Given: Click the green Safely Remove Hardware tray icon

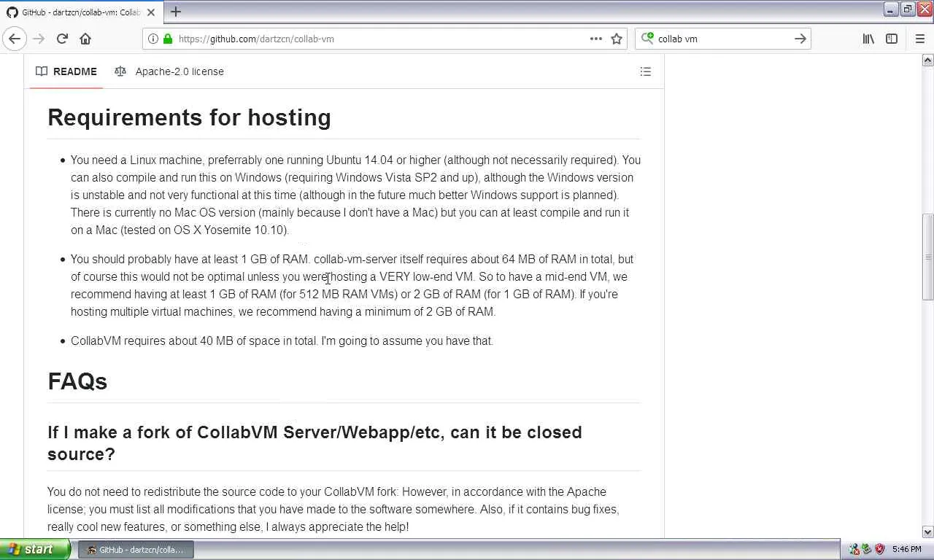Looking at the screenshot, I should coord(867,549).
